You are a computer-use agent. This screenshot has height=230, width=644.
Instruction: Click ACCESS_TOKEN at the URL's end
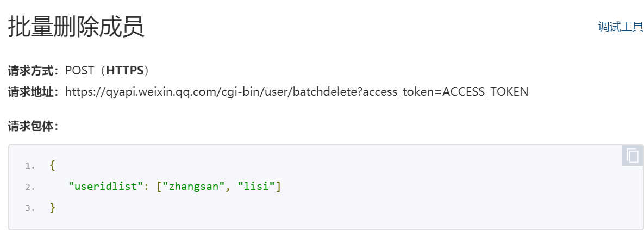click(x=485, y=91)
